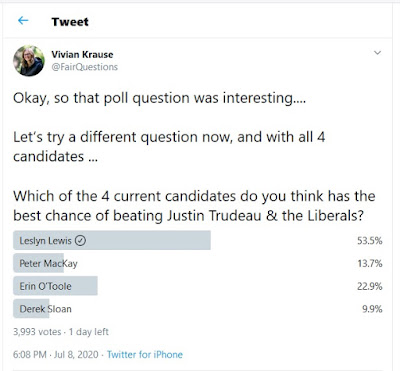Open the Twitter for iPhone source link
This screenshot has width=400, height=371.
point(145,354)
